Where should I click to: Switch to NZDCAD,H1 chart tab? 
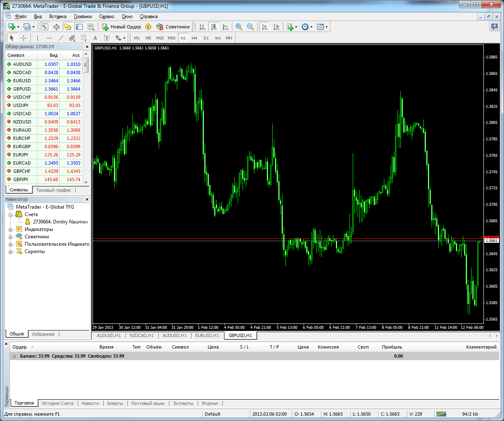[x=141, y=335]
